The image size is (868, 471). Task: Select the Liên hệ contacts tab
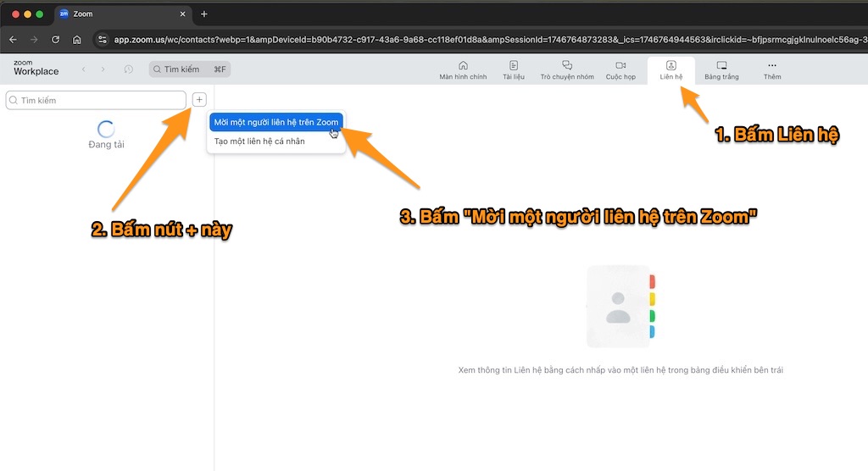(x=671, y=70)
